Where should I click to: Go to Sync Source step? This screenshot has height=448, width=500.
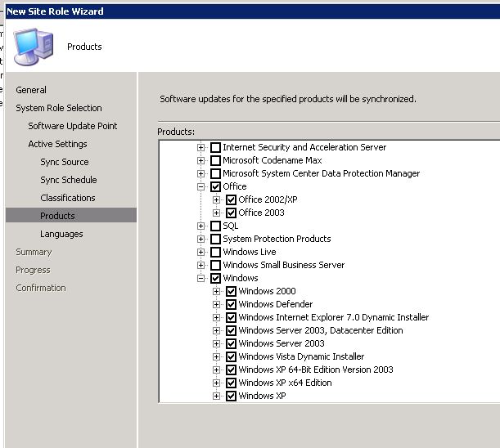coord(65,162)
